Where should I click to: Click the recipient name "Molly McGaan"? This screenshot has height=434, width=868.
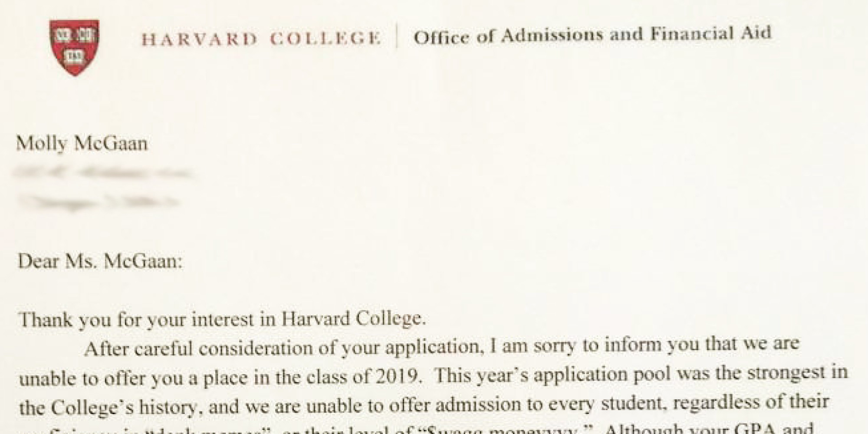point(82,144)
